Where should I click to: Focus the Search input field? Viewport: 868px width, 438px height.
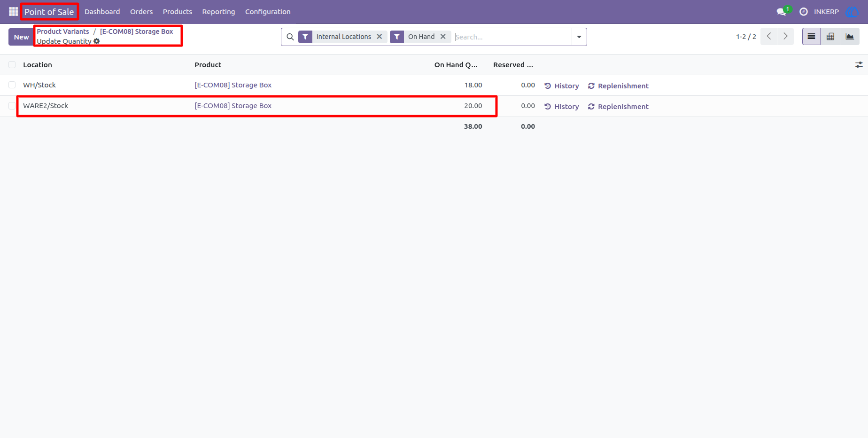coord(512,37)
